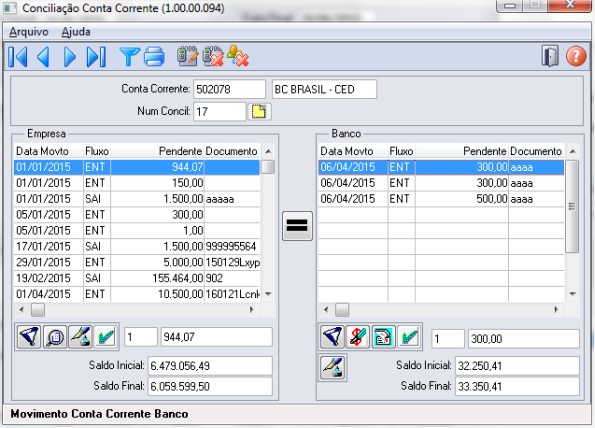Click the calculator with pencil edit icon

pos(187,56)
